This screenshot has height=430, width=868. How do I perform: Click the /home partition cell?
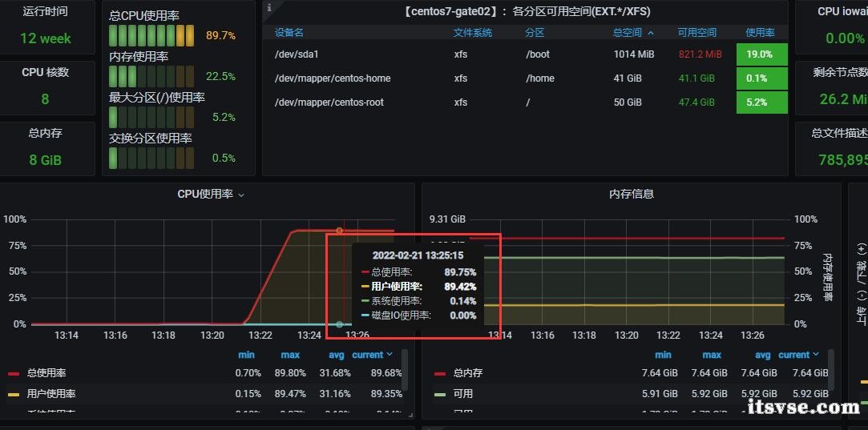click(x=539, y=78)
